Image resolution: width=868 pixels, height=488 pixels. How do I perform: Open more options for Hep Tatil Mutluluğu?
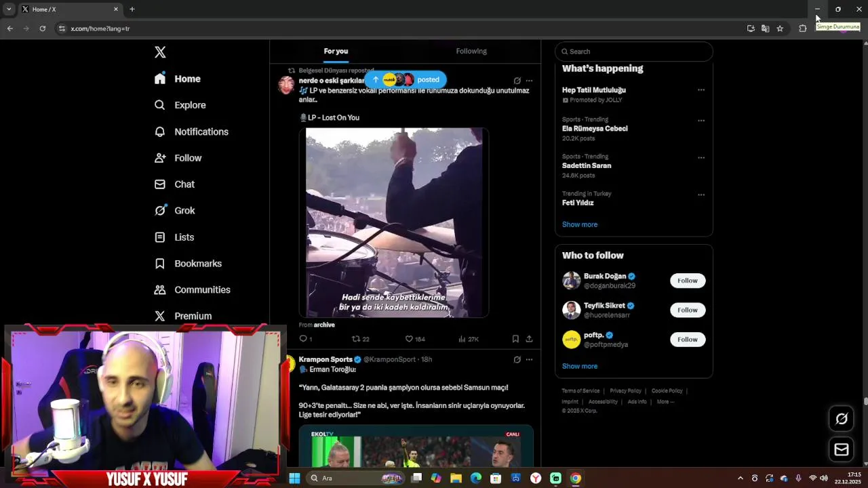[x=701, y=90]
